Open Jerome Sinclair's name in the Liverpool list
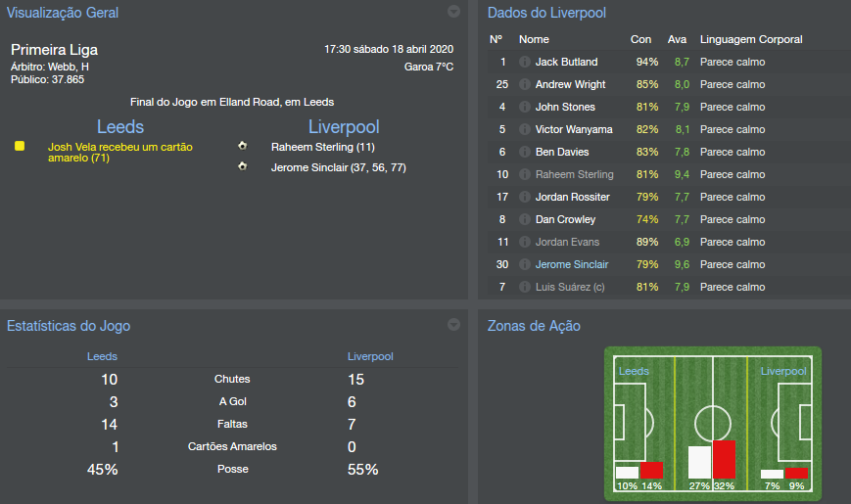Viewport: 851px width, 504px height. pos(572,264)
